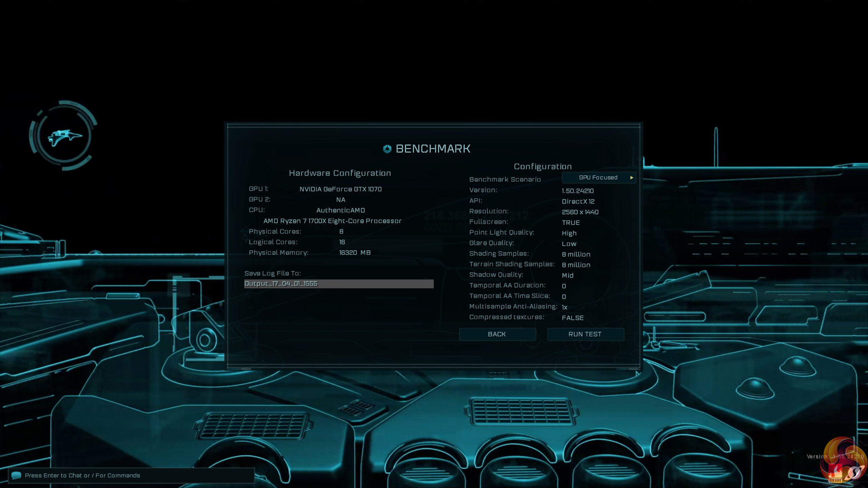
Task: Click the chat bubble icon
Action: pyautogui.click(x=16, y=475)
